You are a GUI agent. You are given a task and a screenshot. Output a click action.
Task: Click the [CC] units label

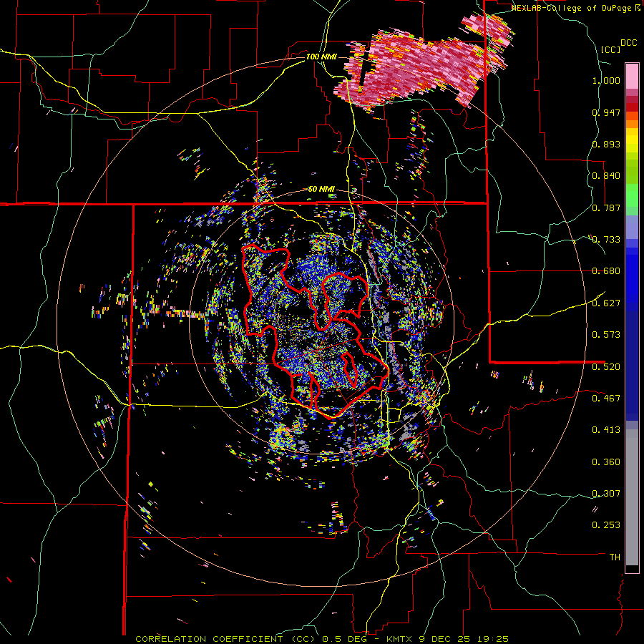pos(610,49)
